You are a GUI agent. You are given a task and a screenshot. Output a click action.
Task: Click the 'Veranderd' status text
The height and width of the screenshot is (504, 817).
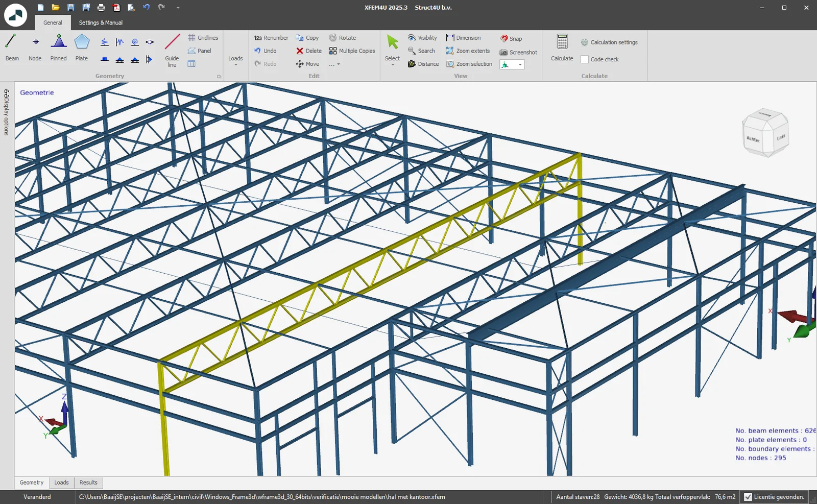point(37,497)
